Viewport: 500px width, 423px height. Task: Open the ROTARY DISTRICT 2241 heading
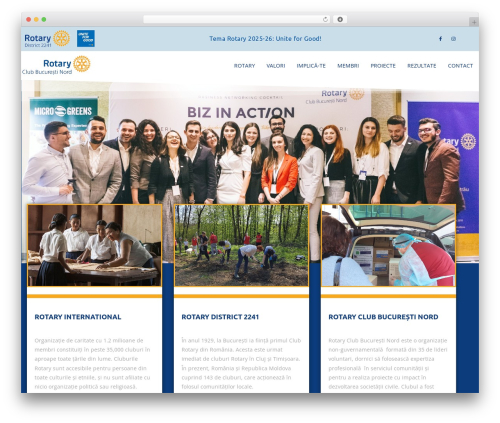[x=220, y=317]
